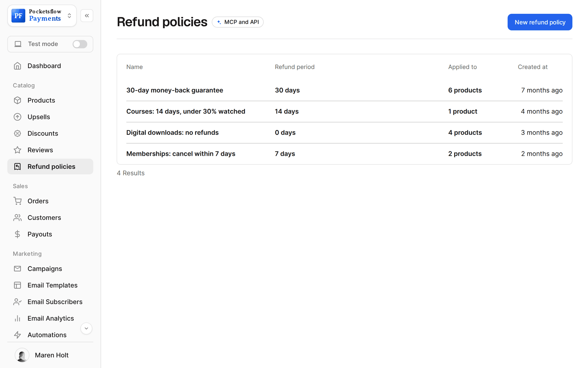The width and height of the screenshot is (588, 368).
Task: Click the Customers people icon
Action: (x=18, y=218)
